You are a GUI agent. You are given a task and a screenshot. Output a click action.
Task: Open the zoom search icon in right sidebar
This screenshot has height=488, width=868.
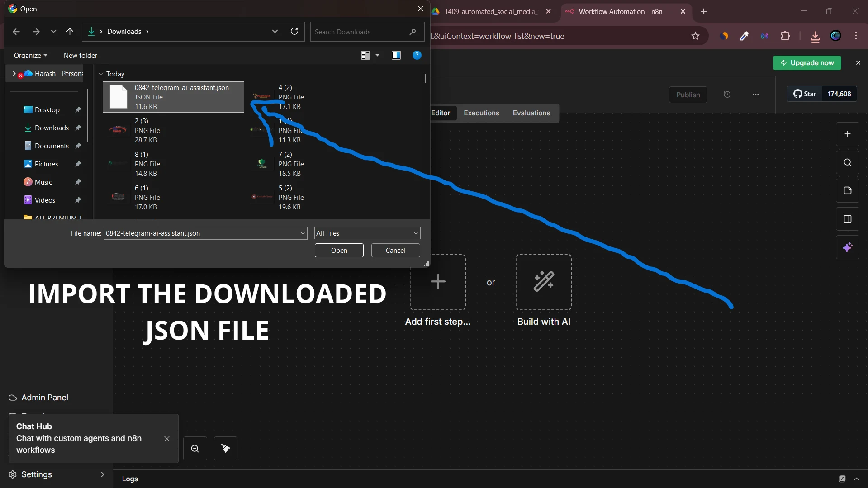(x=848, y=162)
